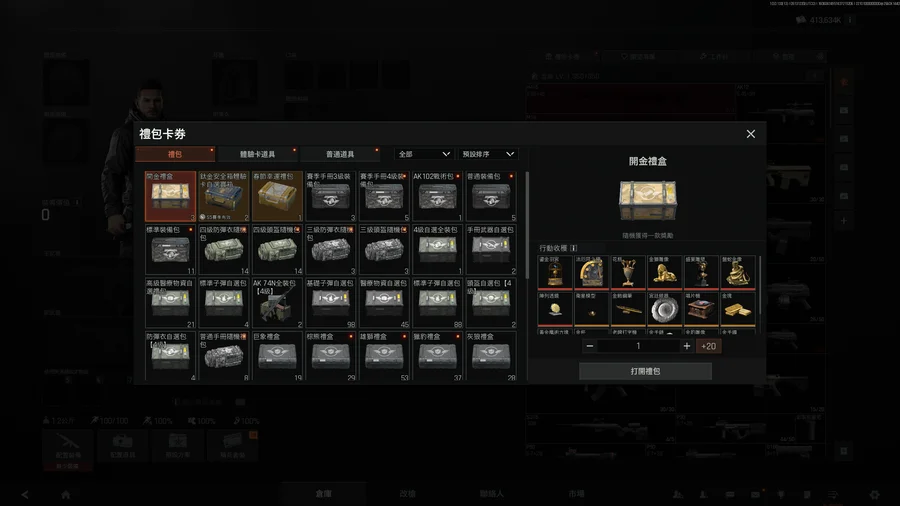Pick the 巨象禮盒 gift box
900x506 pixels.
[277, 356]
